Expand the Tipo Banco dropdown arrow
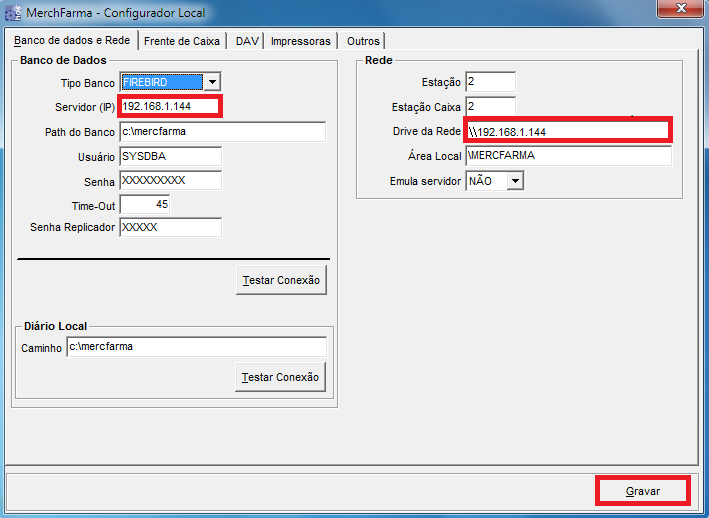The image size is (709, 518). pyautogui.click(x=212, y=82)
